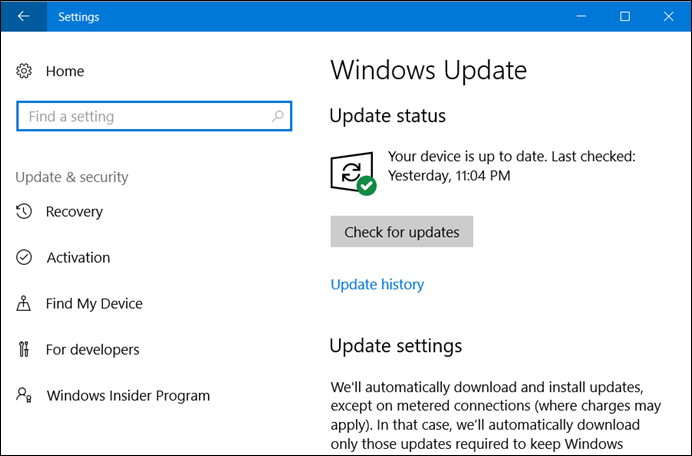The width and height of the screenshot is (692, 456).
Task: Click the Activation checkmark circle icon
Action: [24, 257]
